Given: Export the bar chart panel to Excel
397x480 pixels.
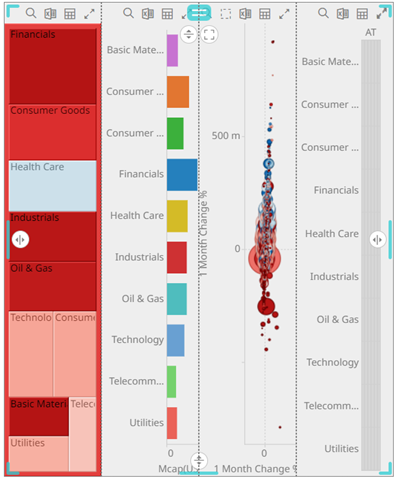Looking at the screenshot, I should 148,14.
